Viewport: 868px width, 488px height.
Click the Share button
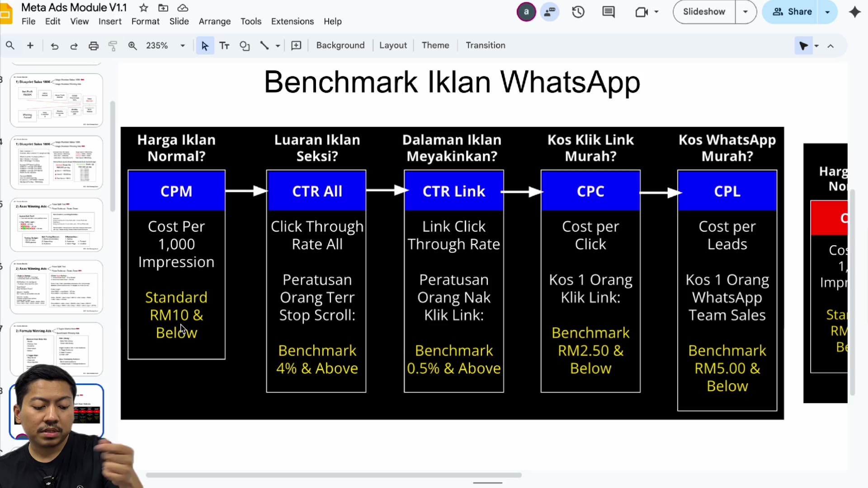792,12
